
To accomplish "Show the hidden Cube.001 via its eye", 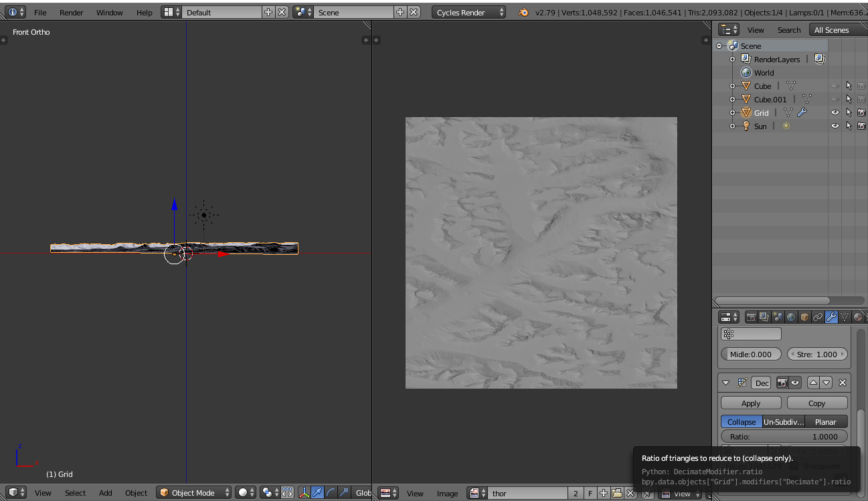I will [x=835, y=99].
